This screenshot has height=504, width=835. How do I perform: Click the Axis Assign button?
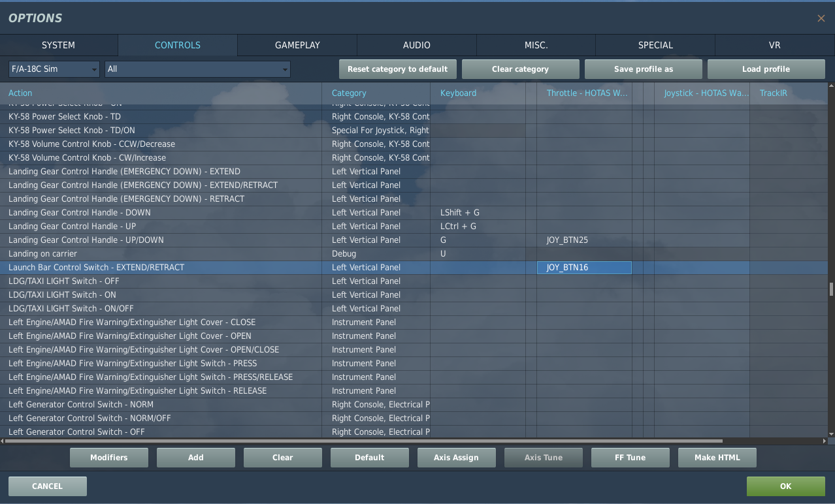click(457, 458)
